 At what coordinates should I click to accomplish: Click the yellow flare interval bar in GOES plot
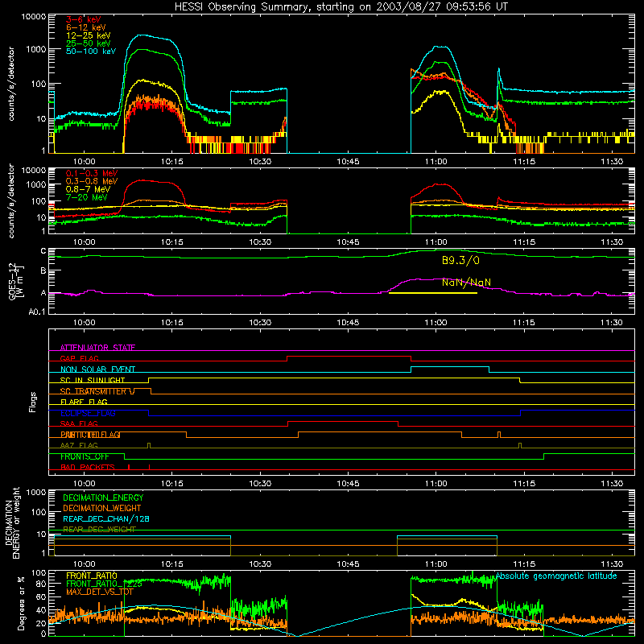pyautogui.click(x=433, y=293)
